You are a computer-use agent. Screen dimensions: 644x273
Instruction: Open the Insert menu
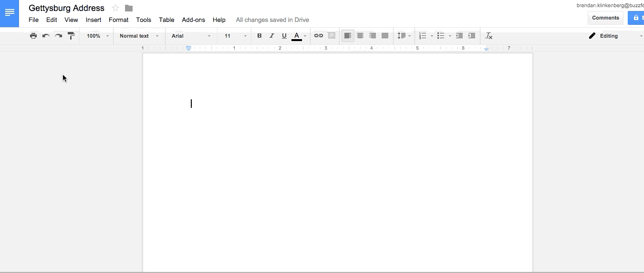pos(93,20)
